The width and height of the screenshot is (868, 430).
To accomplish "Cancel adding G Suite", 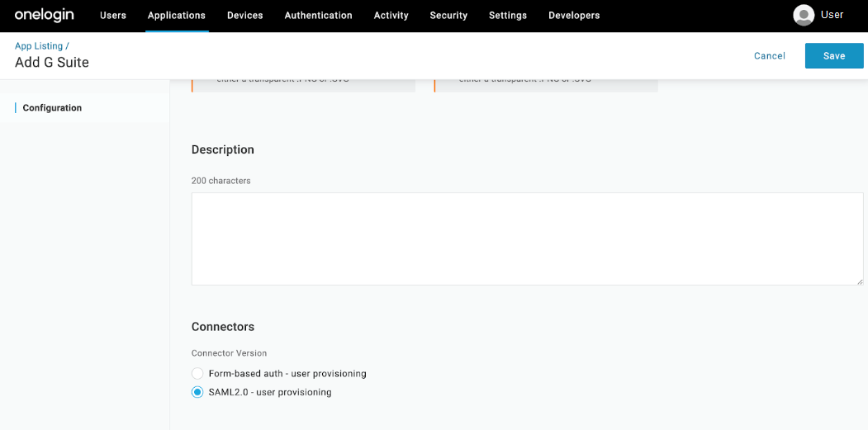I will [x=770, y=56].
